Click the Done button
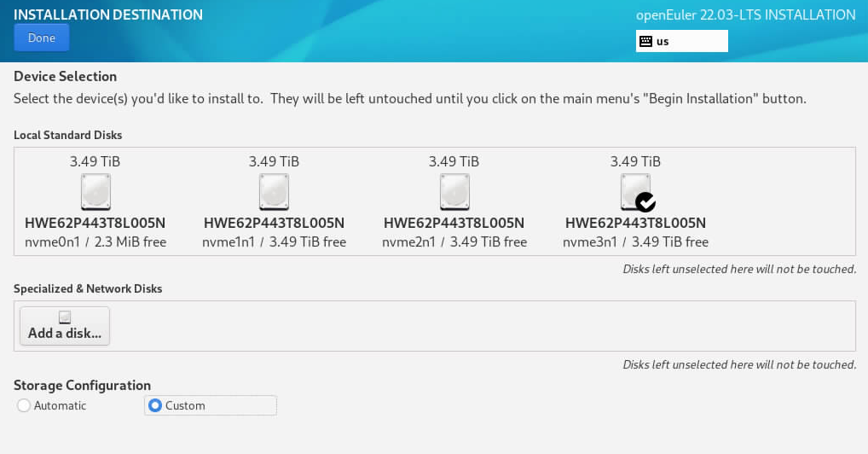 42,38
